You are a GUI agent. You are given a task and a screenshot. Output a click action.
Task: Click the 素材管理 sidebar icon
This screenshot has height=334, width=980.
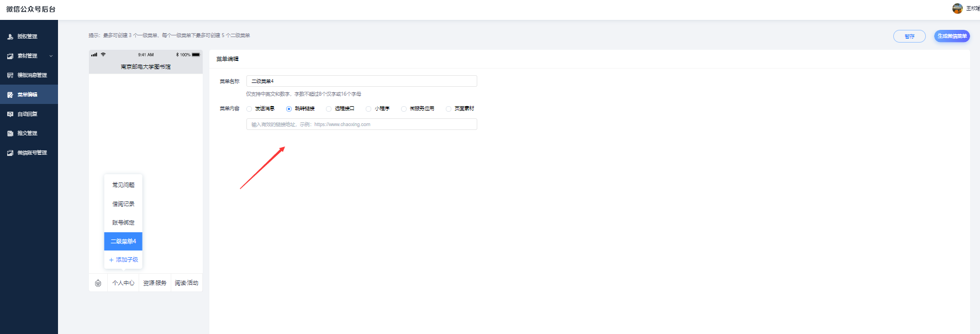point(10,56)
